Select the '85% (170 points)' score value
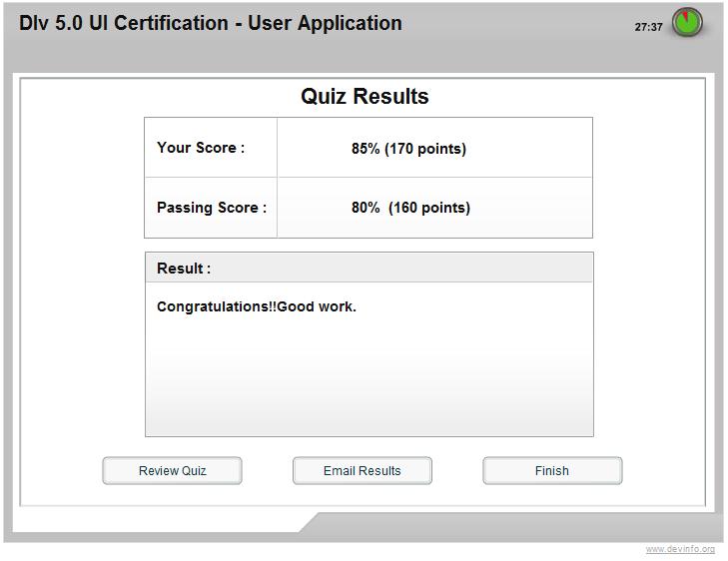The image size is (728, 561). 408,149
